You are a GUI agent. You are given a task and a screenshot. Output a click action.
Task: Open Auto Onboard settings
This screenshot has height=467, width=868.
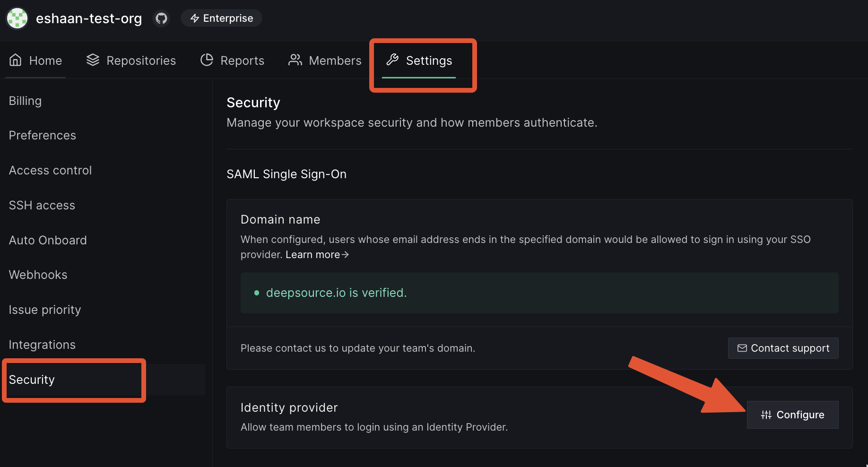(48, 240)
